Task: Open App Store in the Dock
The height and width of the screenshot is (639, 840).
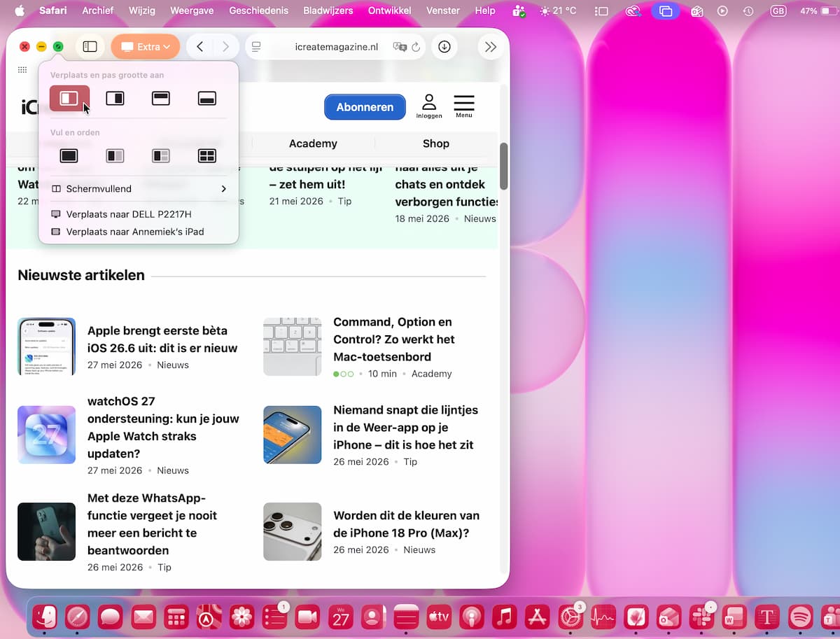Action: 538,617
